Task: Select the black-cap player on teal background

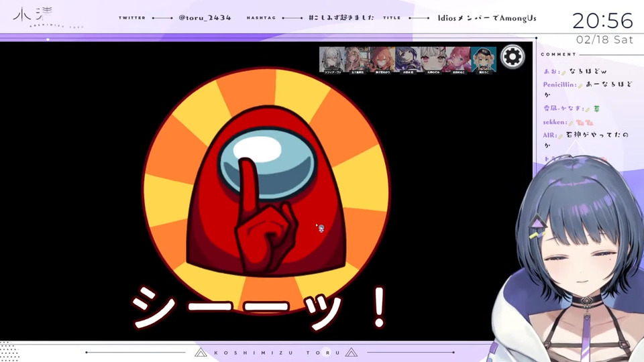Action: pyautogui.click(x=484, y=60)
